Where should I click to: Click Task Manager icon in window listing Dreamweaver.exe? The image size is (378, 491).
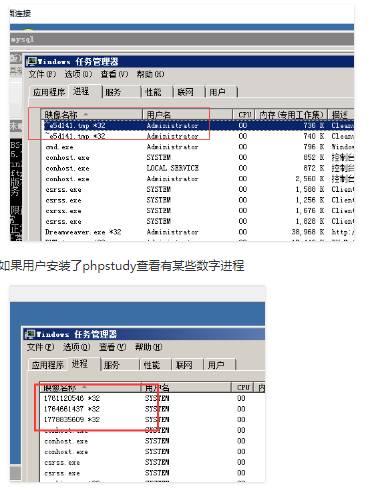tap(32, 61)
